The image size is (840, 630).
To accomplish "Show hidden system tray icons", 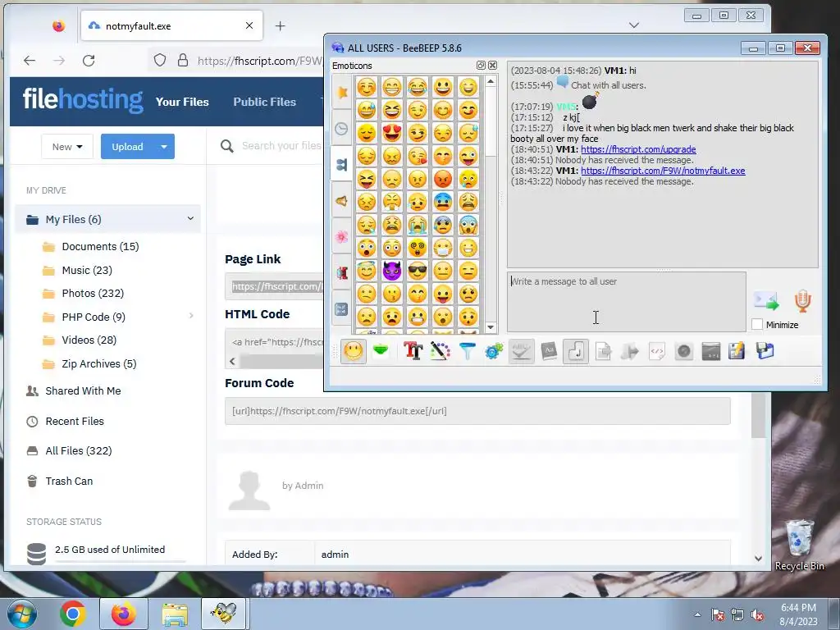I will tap(697, 614).
